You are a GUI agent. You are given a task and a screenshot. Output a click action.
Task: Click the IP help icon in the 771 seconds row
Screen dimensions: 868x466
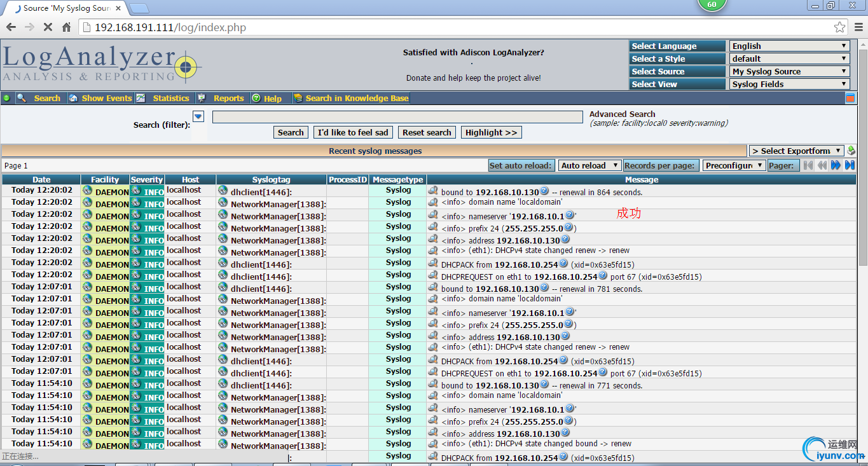pos(544,383)
